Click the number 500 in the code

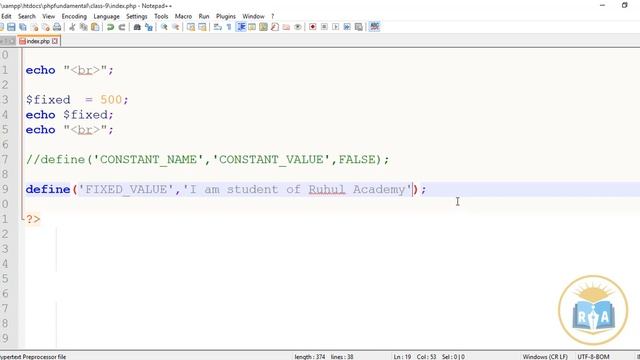pos(111,100)
